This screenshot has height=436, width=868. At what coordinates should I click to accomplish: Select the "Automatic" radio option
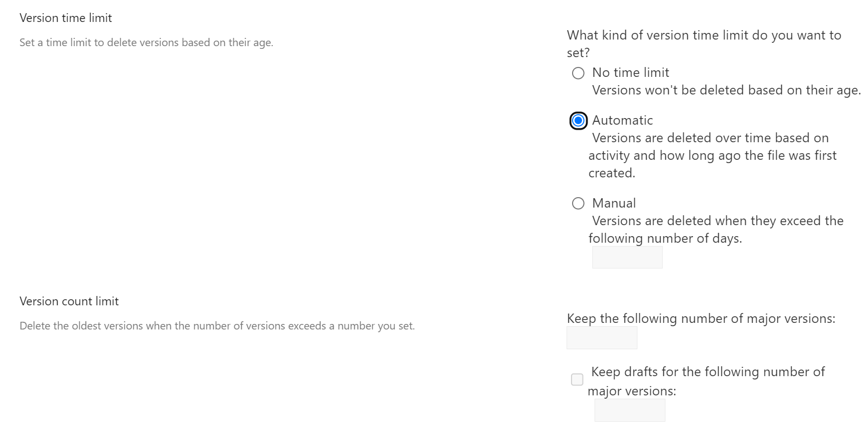(x=578, y=120)
